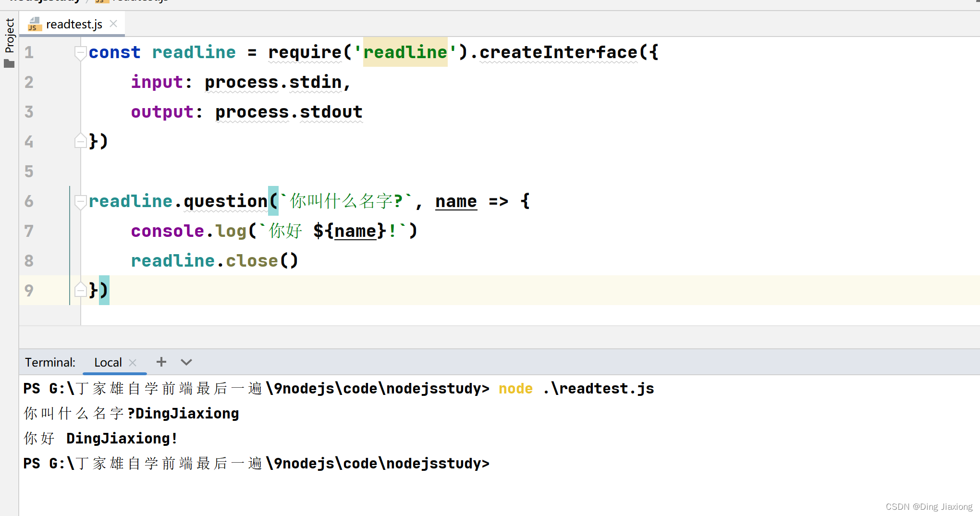Open a new terminal session with the plus icon
The width and height of the screenshot is (980, 516).
pyautogui.click(x=161, y=362)
